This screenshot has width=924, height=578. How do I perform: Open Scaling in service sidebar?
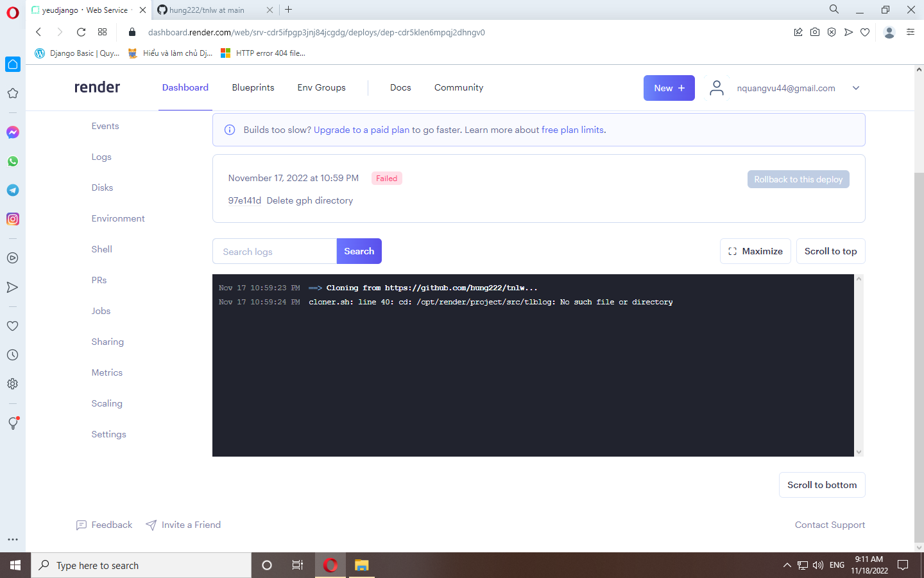click(107, 403)
